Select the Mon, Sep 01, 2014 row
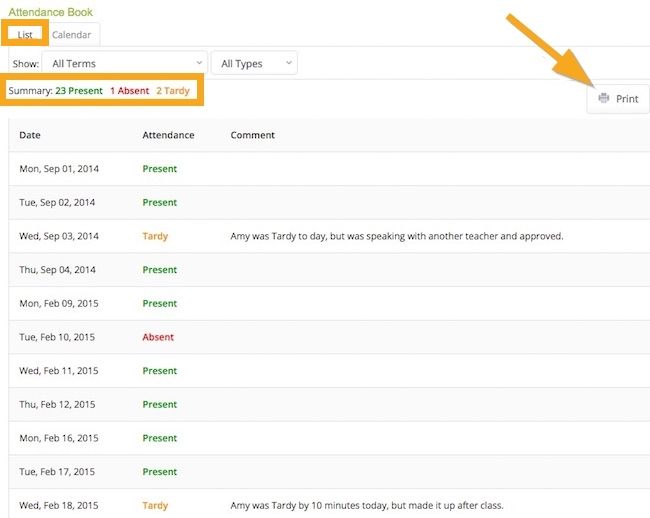 [x=57, y=169]
